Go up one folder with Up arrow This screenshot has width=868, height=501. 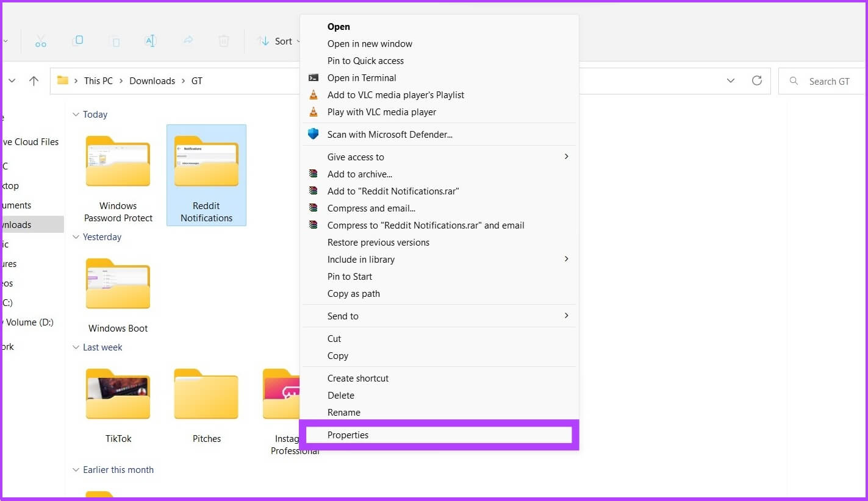[x=34, y=81]
